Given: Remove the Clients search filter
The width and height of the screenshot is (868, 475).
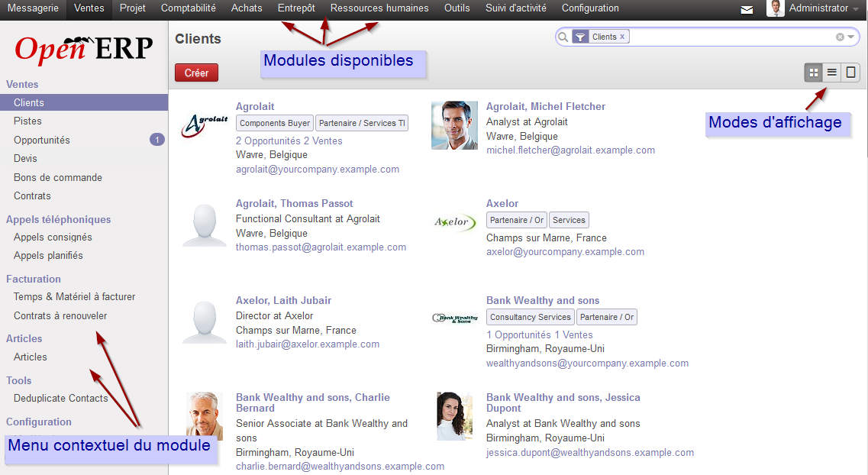Looking at the screenshot, I should click(x=622, y=37).
